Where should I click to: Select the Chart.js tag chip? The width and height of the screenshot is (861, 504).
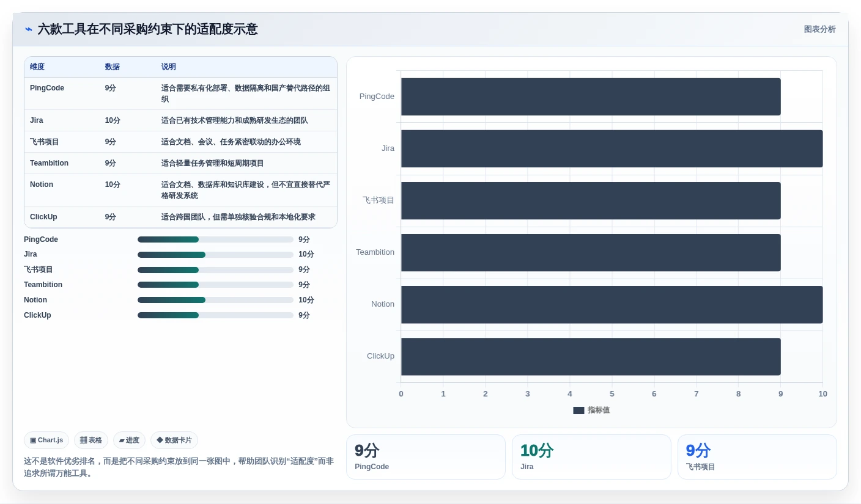[46, 440]
